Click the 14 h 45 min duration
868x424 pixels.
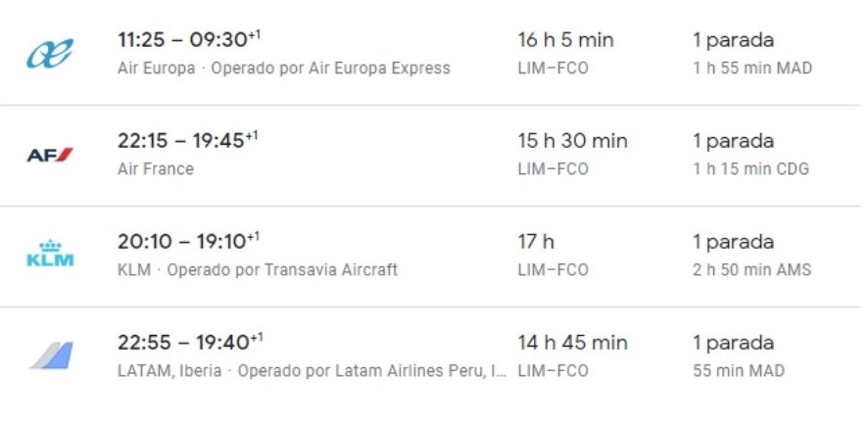pyautogui.click(x=572, y=343)
